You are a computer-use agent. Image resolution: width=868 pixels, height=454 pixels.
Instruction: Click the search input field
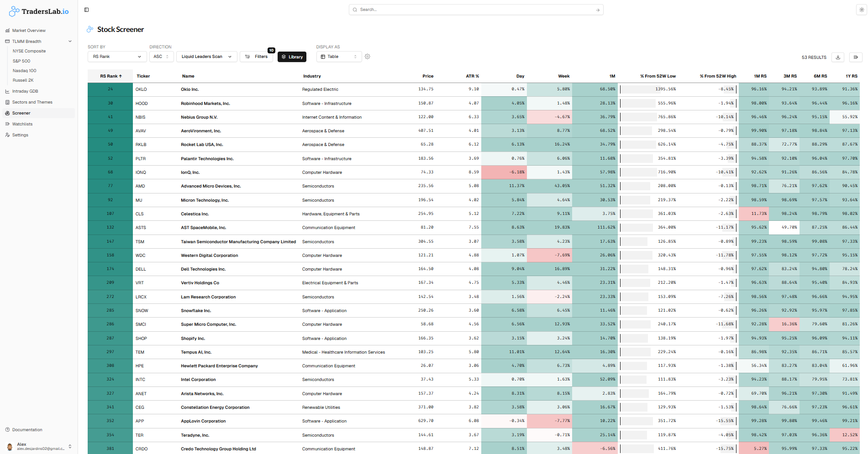pyautogui.click(x=476, y=10)
